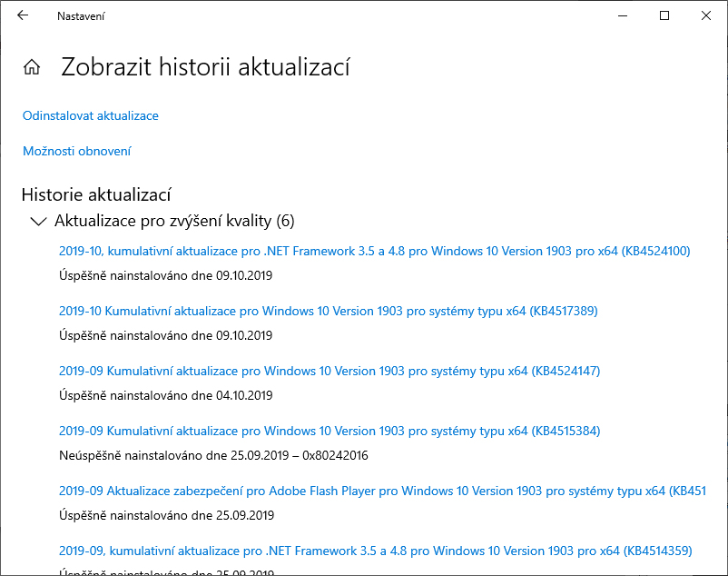Click the back arrow in title bar
Image resolution: width=728 pixels, height=576 pixels.
pyautogui.click(x=23, y=15)
